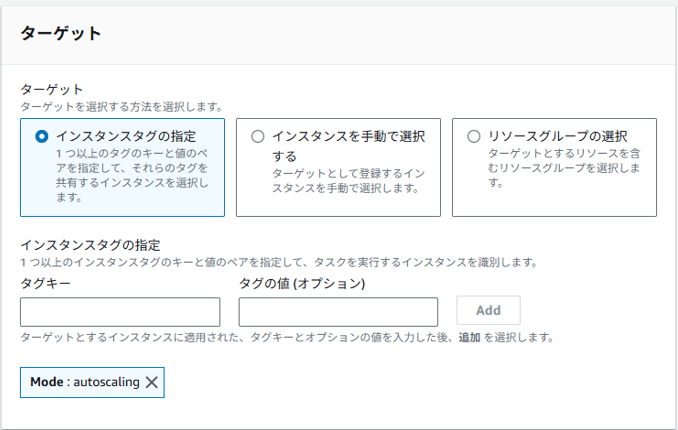Click the Add button
The width and height of the screenshot is (678, 430).
(x=489, y=310)
